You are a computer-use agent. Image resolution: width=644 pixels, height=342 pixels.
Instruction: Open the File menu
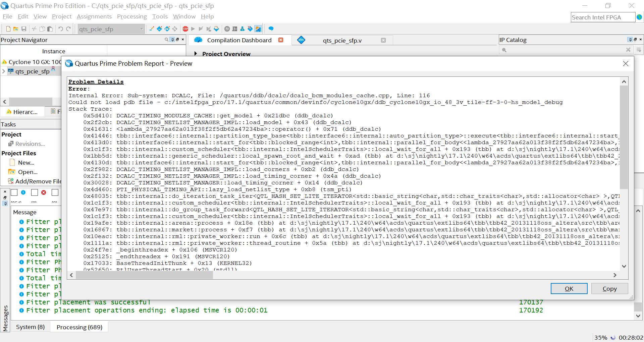[7, 16]
